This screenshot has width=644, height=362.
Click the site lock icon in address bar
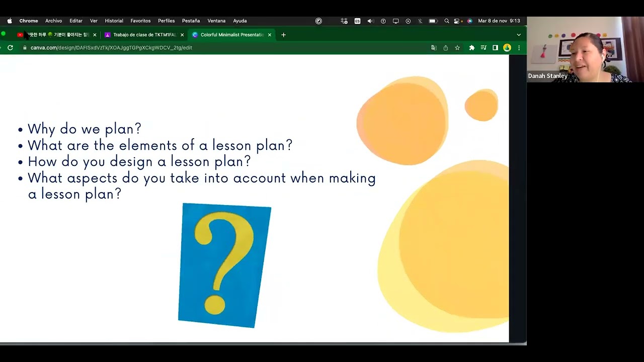click(24, 48)
